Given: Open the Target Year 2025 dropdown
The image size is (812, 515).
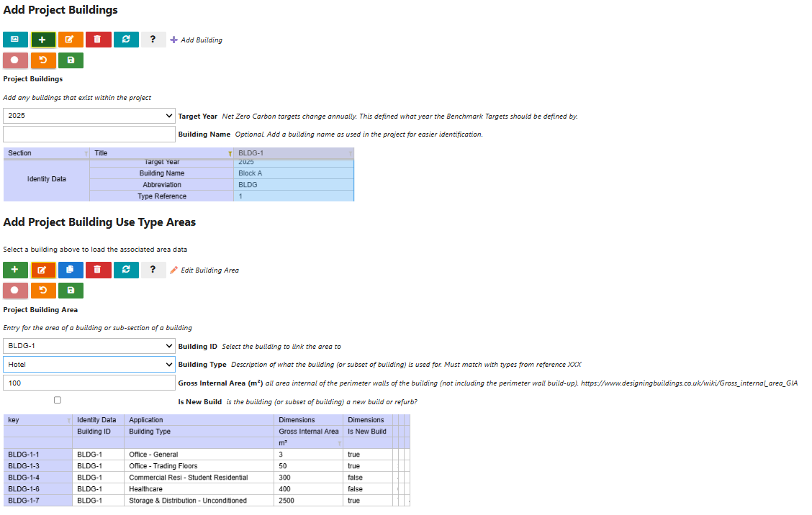Looking at the screenshot, I should (x=89, y=115).
